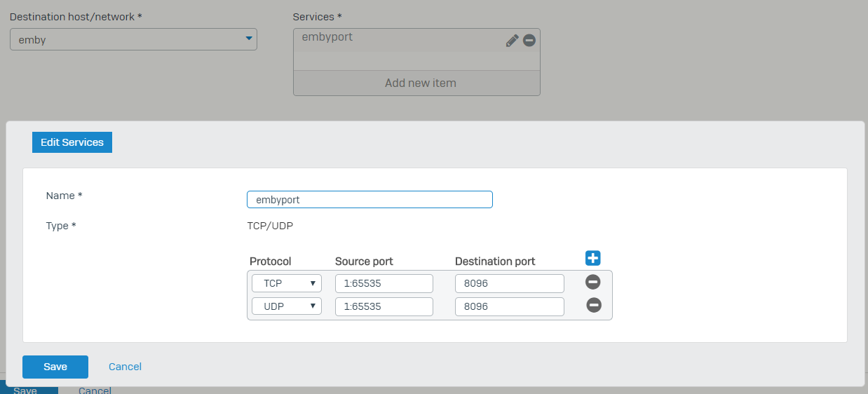Click the UDP row Destination port field
This screenshot has height=394, width=868.
coord(510,306)
